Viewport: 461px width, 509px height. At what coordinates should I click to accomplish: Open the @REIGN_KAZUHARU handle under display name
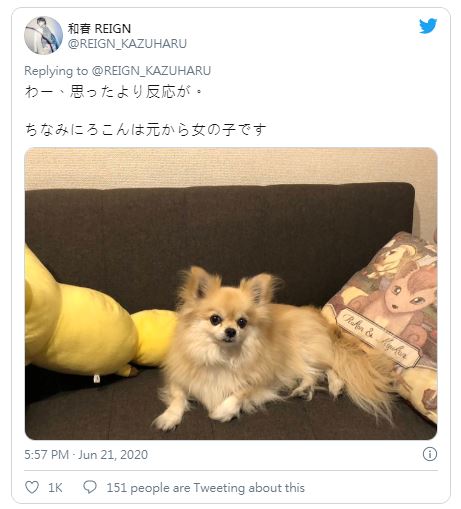pos(127,44)
